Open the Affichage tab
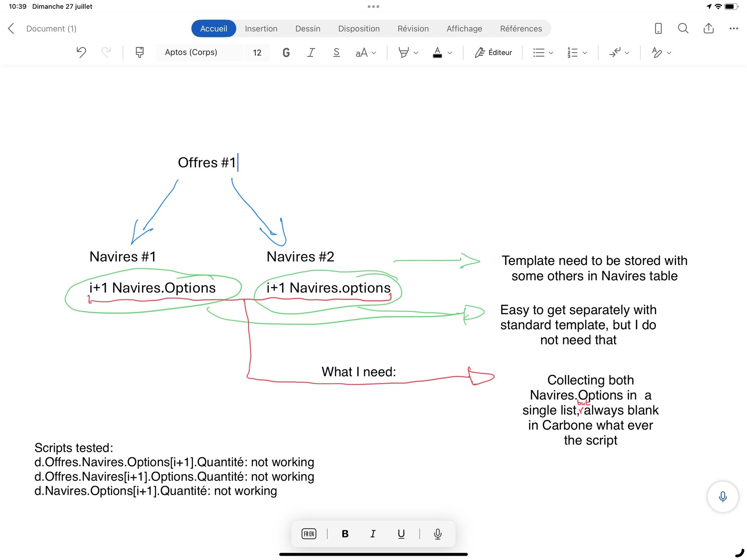 tap(464, 29)
